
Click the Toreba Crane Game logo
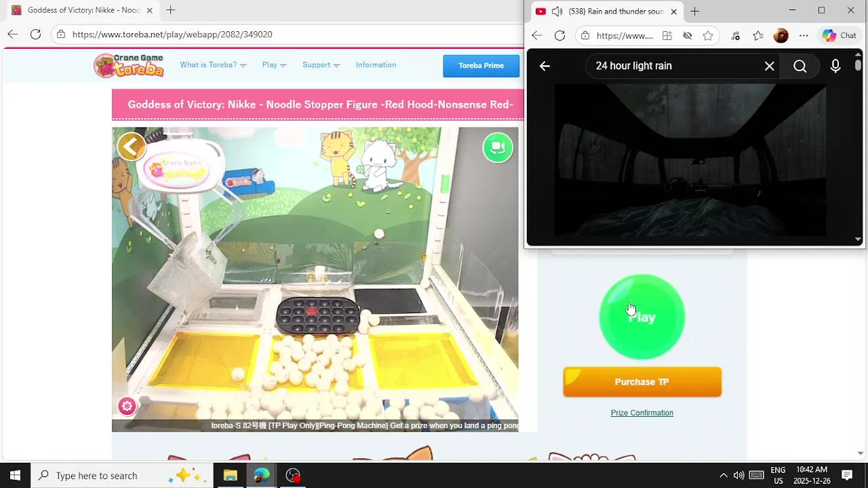click(130, 65)
